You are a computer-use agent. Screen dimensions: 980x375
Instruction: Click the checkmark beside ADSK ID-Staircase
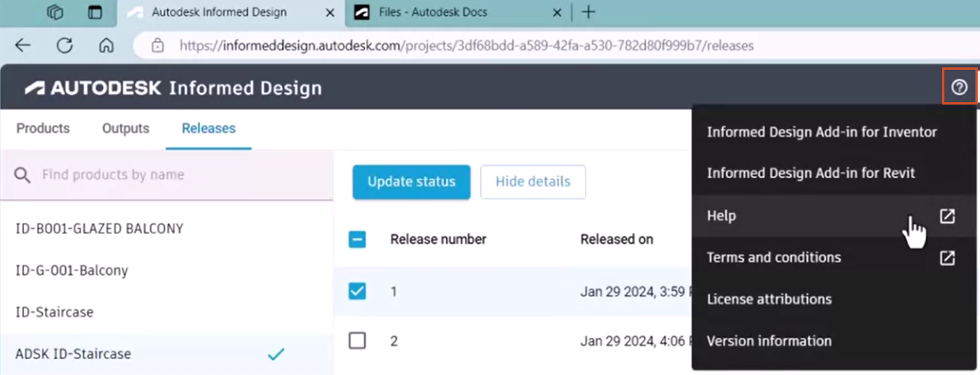point(276,354)
